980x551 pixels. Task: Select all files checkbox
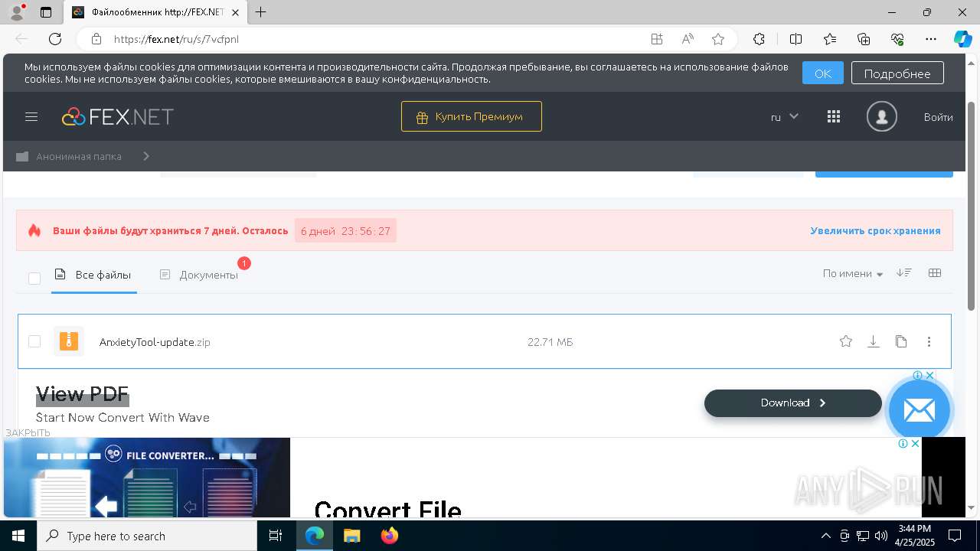point(34,278)
